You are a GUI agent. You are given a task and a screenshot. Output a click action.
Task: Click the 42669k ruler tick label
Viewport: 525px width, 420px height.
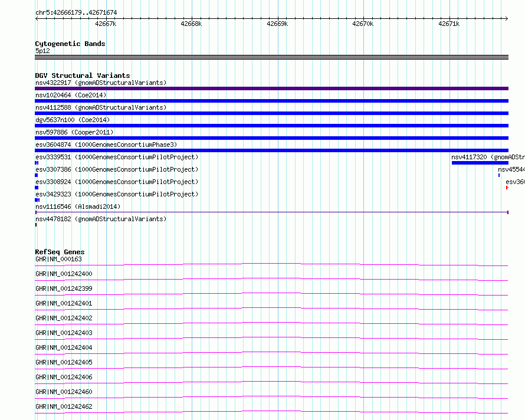click(x=277, y=24)
